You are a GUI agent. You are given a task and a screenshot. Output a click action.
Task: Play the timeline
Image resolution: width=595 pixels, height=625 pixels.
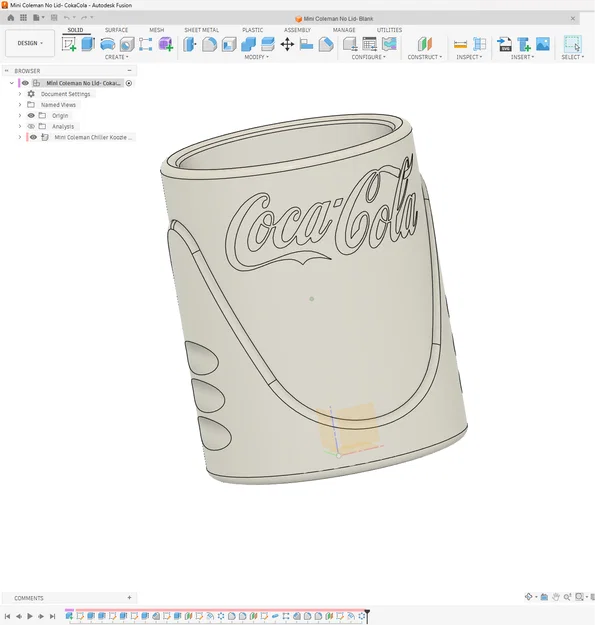click(30, 616)
